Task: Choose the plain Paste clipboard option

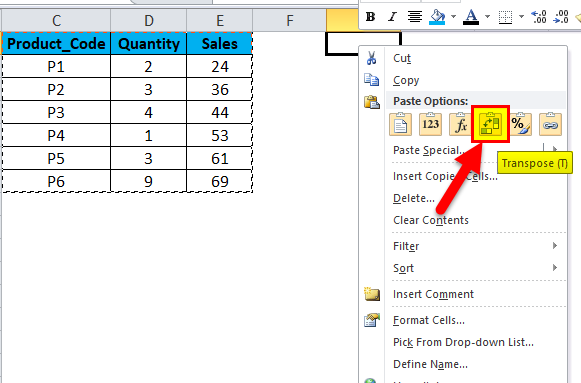Action: [x=401, y=124]
